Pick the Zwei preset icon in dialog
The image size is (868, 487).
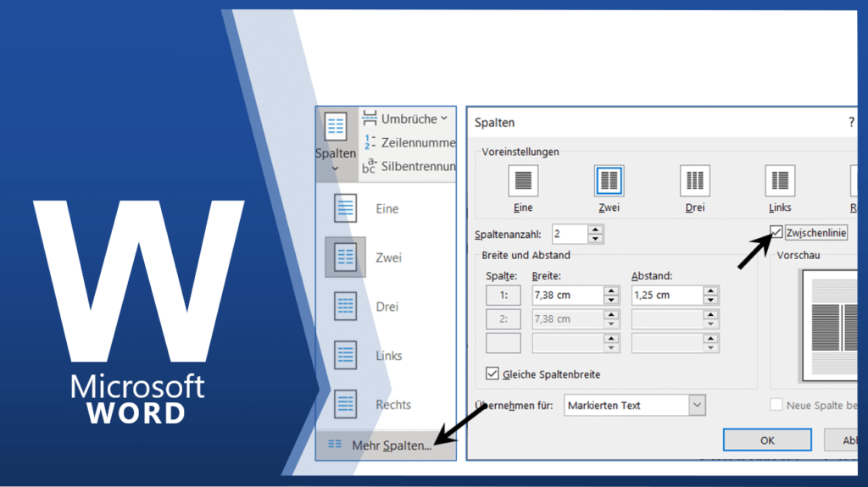tap(609, 180)
